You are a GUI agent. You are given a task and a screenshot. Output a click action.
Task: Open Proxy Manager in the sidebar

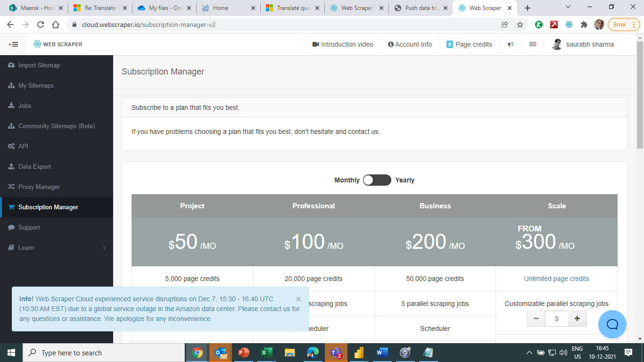(39, 187)
